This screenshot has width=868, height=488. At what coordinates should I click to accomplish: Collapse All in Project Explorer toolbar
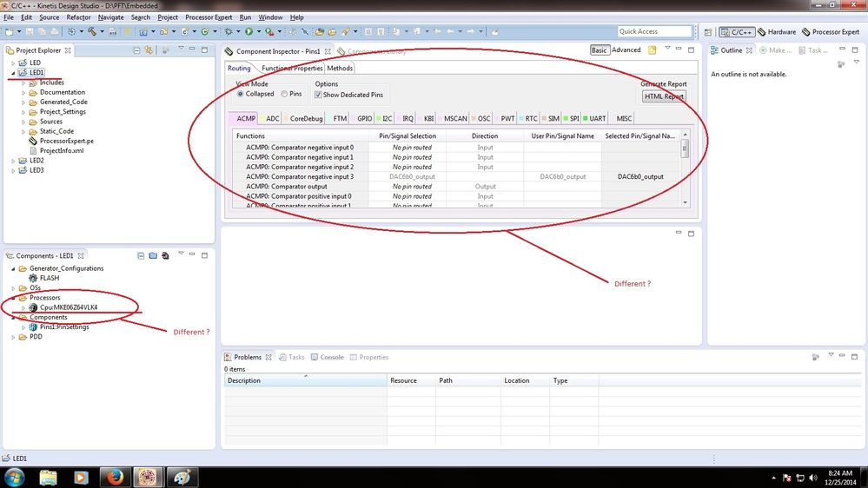coord(136,50)
